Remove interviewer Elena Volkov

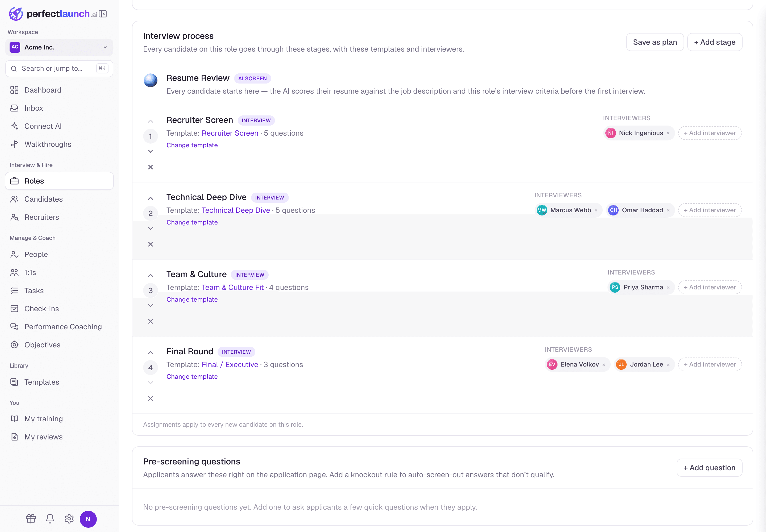(x=604, y=365)
